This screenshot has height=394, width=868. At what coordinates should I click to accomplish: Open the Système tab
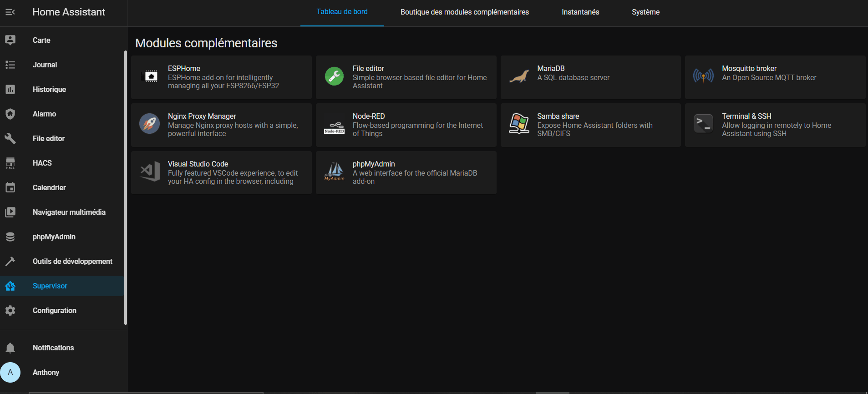point(645,12)
